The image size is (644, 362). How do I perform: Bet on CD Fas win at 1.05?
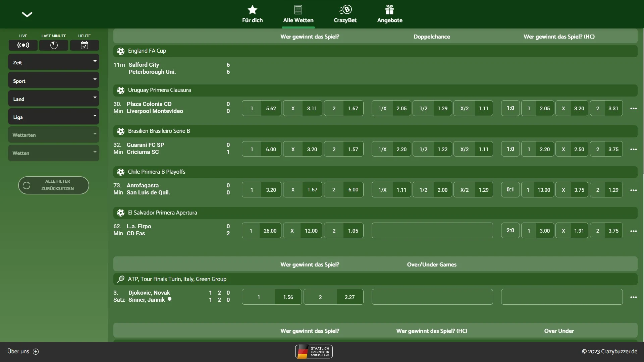(x=344, y=231)
